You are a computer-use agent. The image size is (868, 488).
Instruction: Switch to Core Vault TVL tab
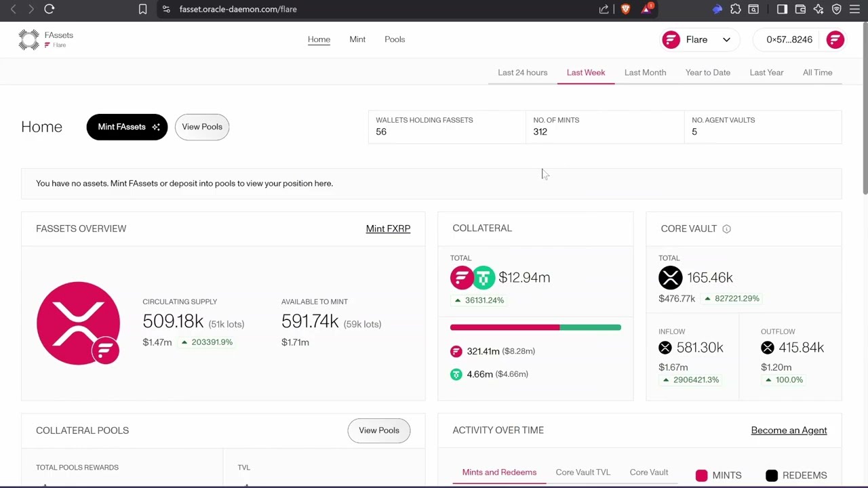pos(583,472)
